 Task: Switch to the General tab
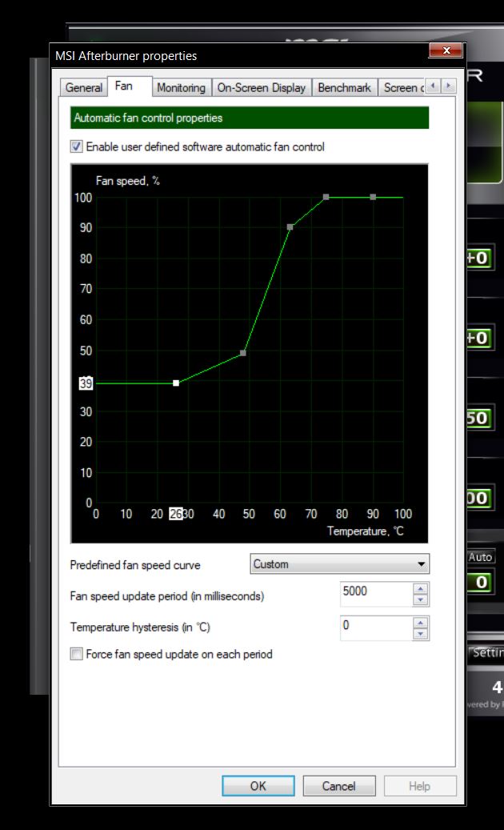coord(83,87)
